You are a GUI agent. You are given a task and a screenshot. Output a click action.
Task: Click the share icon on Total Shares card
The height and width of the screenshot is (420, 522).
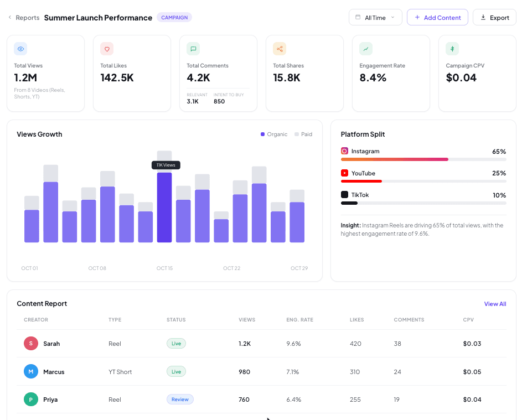point(280,49)
